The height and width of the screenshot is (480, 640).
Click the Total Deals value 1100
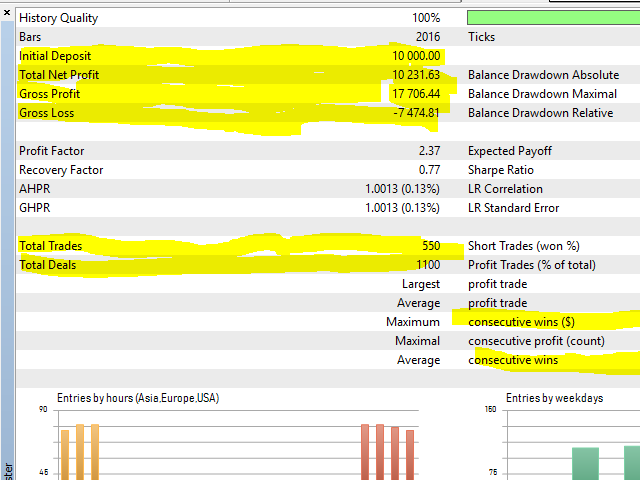(424, 265)
